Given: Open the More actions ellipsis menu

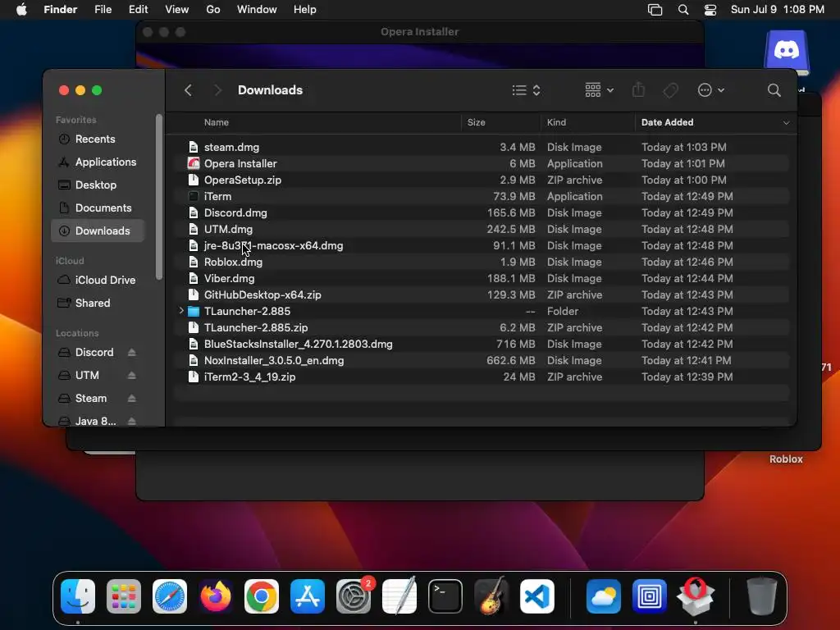Looking at the screenshot, I should pyautogui.click(x=711, y=90).
